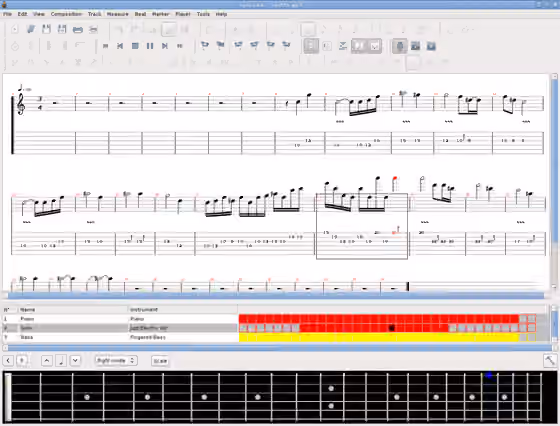Viewport: 560px width, 426px height.
Task: Click the Open file icon
Action: point(31,29)
